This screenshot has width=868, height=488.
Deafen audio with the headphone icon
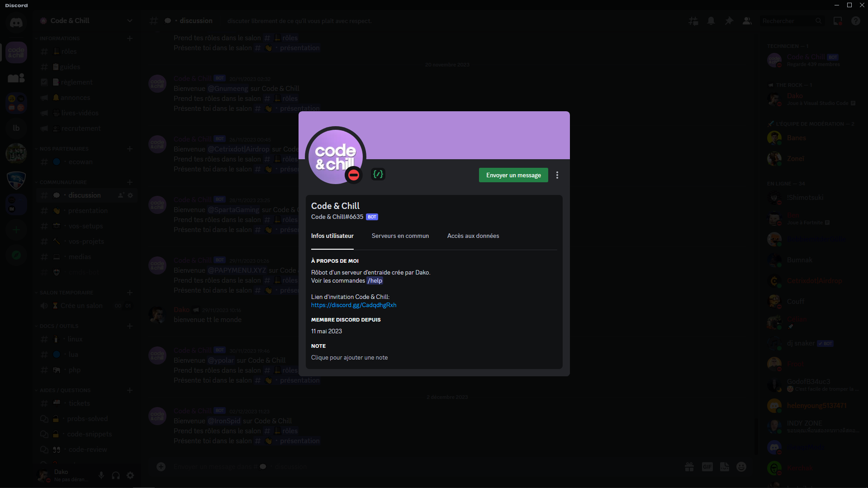(x=115, y=475)
